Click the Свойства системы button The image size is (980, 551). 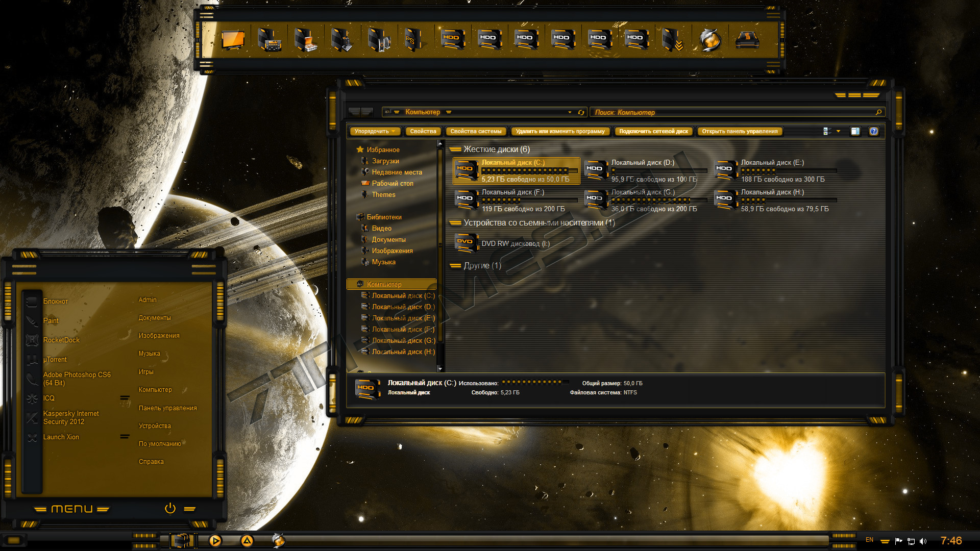476,132
